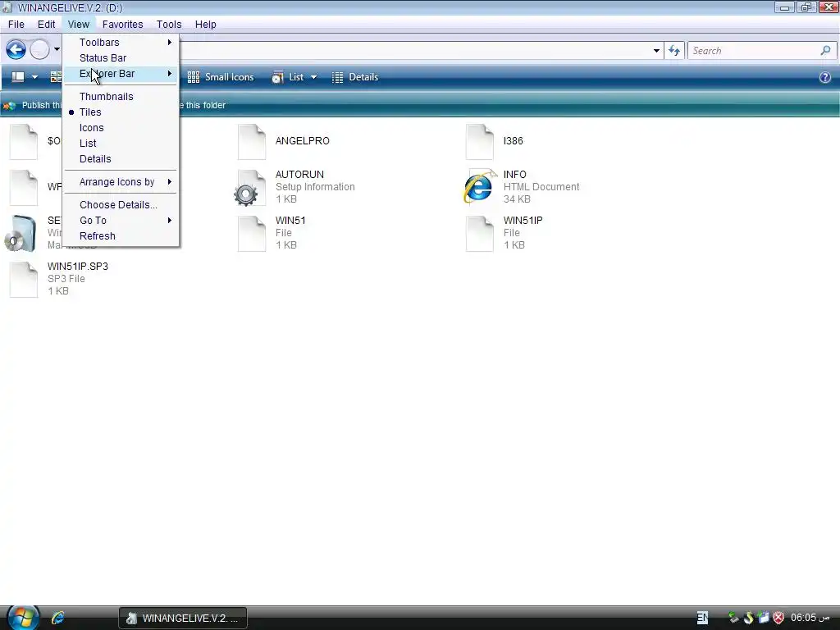Click the safely remove hardware tray icon
Screen dimensions: 840x630
point(733,619)
